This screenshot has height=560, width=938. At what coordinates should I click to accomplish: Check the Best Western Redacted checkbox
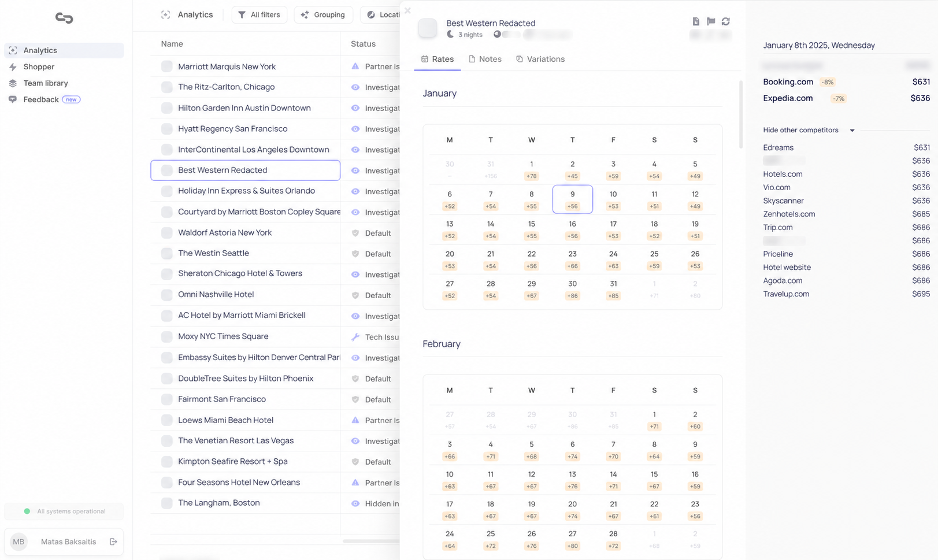pyautogui.click(x=167, y=170)
